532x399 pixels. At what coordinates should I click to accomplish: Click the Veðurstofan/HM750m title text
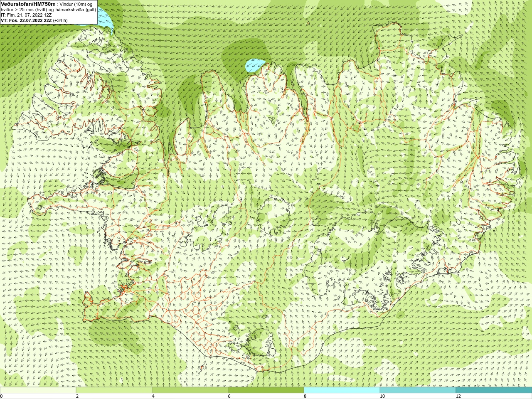coord(28,4)
